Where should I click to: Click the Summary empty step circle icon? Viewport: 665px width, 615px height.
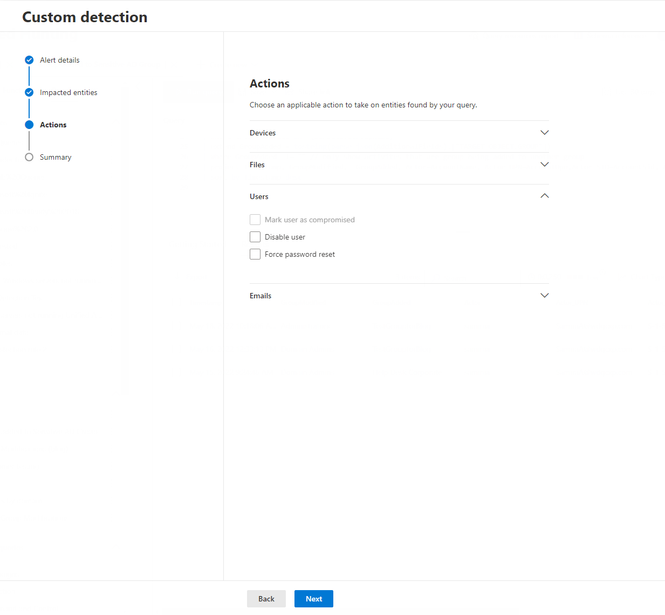[29, 157]
